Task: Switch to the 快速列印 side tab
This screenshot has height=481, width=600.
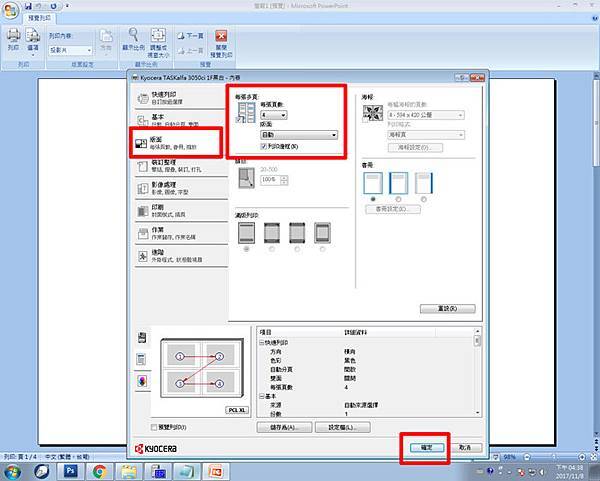Action: pyautogui.click(x=181, y=98)
